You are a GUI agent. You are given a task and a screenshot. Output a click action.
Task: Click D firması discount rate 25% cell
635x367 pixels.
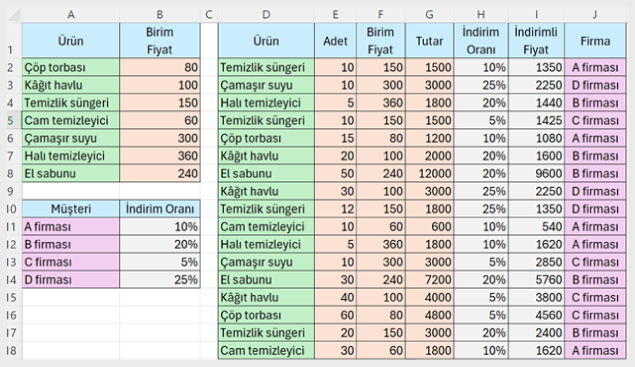coord(160,280)
